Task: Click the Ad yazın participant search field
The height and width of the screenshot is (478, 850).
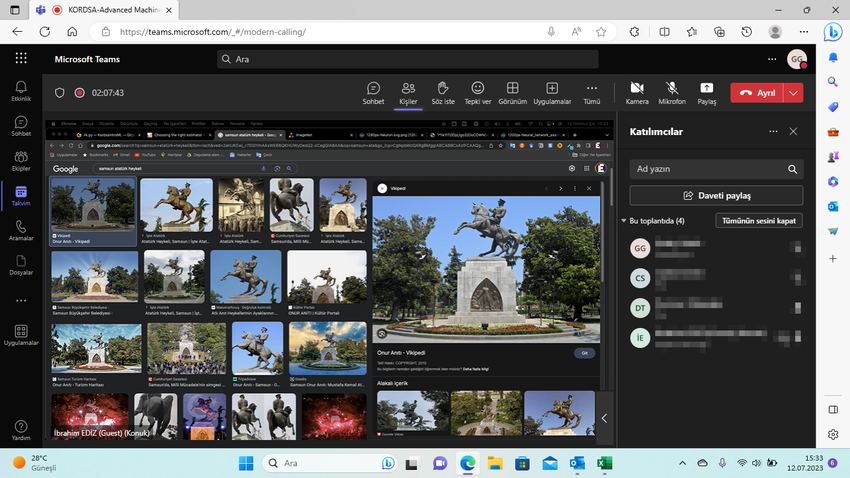Action: point(716,169)
